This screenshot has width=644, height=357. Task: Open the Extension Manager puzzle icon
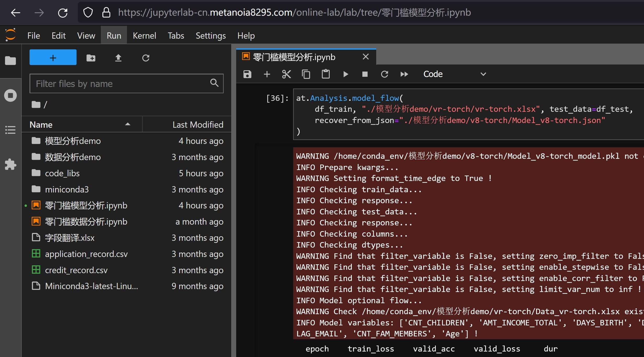(10, 165)
